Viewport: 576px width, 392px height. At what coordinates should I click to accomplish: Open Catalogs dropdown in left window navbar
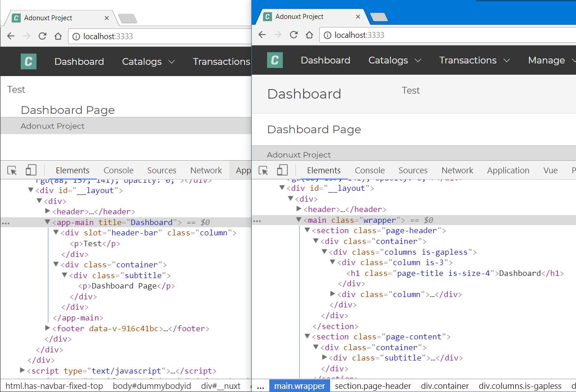(x=148, y=62)
